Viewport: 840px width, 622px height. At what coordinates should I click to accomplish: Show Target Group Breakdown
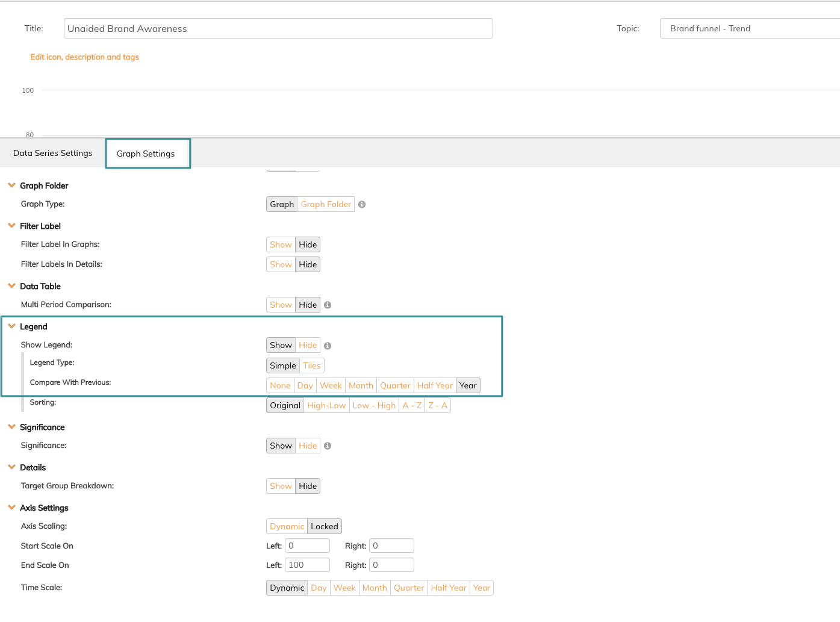pyautogui.click(x=281, y=486)
